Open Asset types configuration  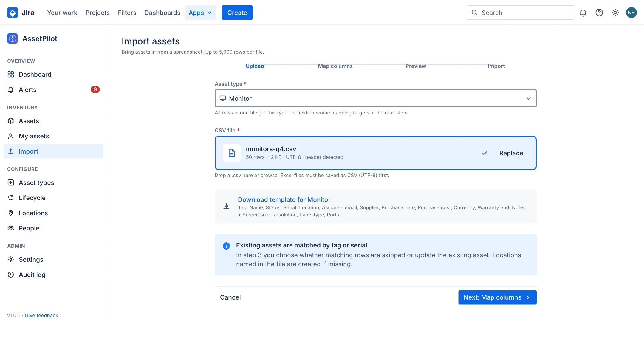(53, 182)
